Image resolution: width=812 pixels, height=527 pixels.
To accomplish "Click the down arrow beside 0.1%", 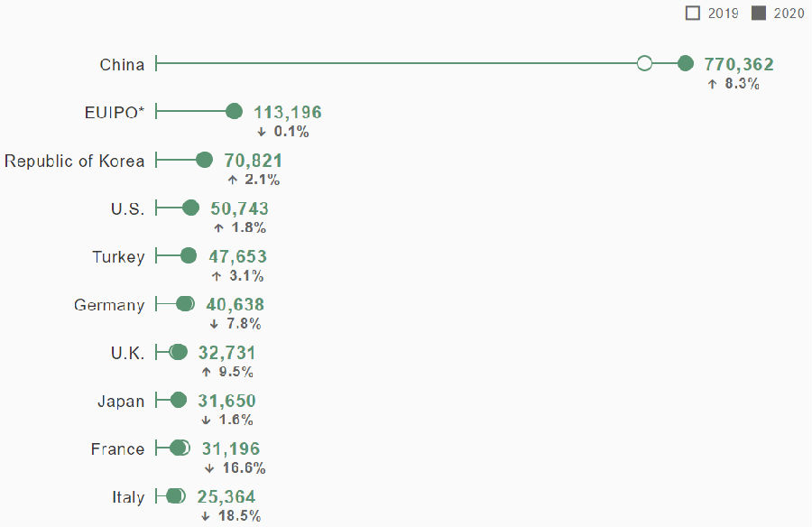I will click(262, 132).
